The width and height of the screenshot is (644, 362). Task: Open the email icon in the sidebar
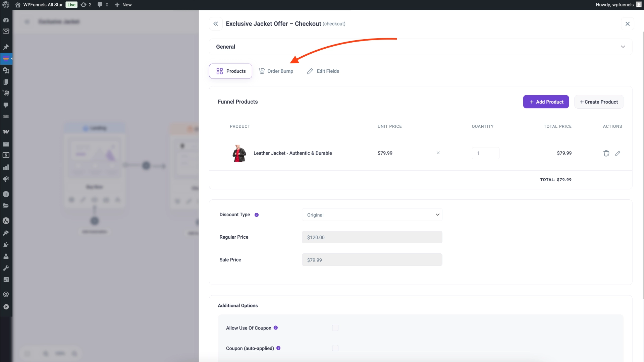click(x=6, y=31)
